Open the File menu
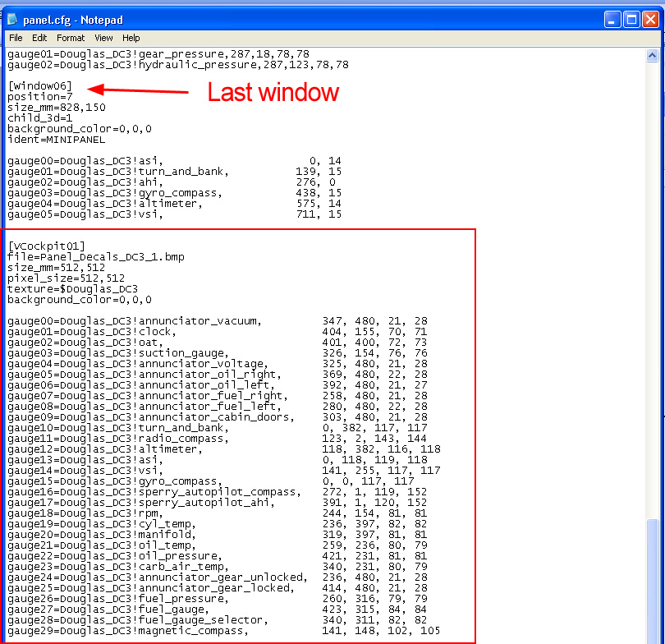Image resolution: width=665 pixels, height=644 pixels. (16, 38)
